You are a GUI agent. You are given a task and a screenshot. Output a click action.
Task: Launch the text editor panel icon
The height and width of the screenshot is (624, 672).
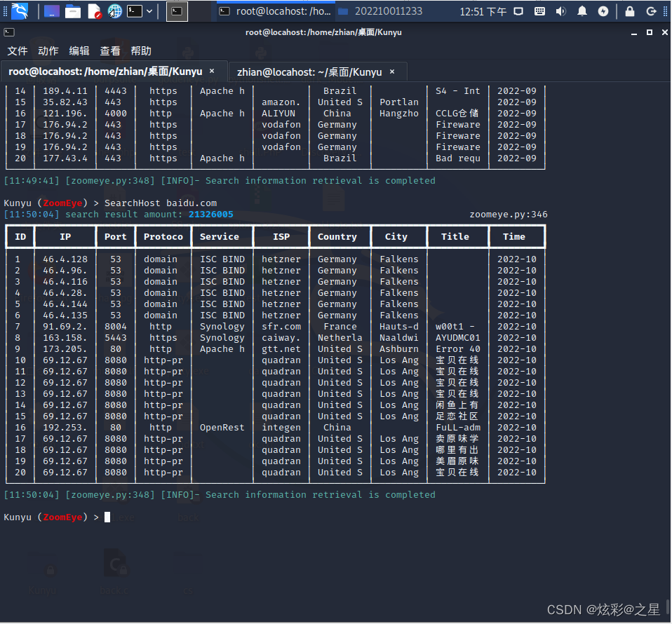[94, 11]
